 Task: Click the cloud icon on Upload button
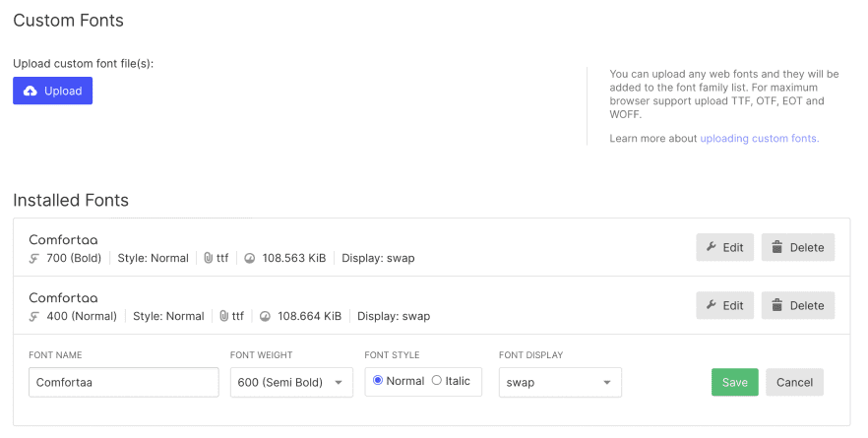(31, 91)
